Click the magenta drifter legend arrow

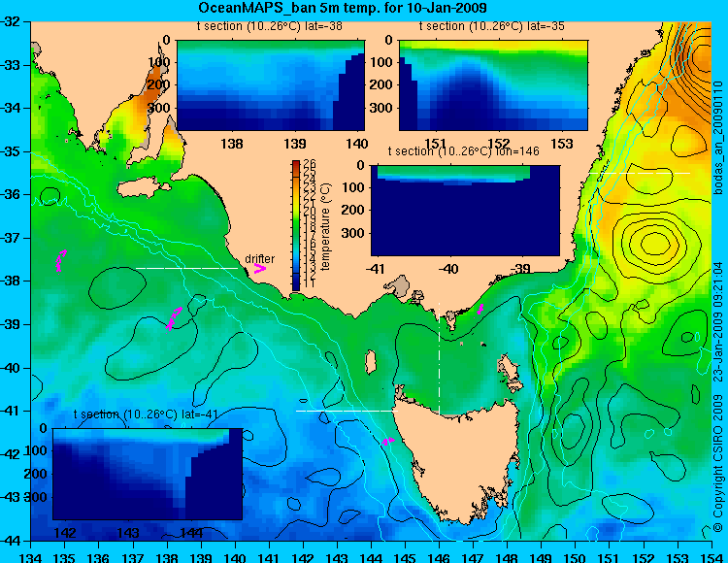pyautogui.click(x=259, y=268)
